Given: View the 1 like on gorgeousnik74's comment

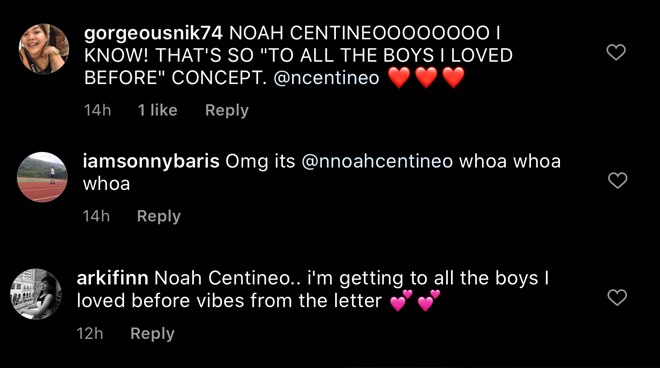Looking at the screenshot, I should pyautogui.click(x=157, y=110).
